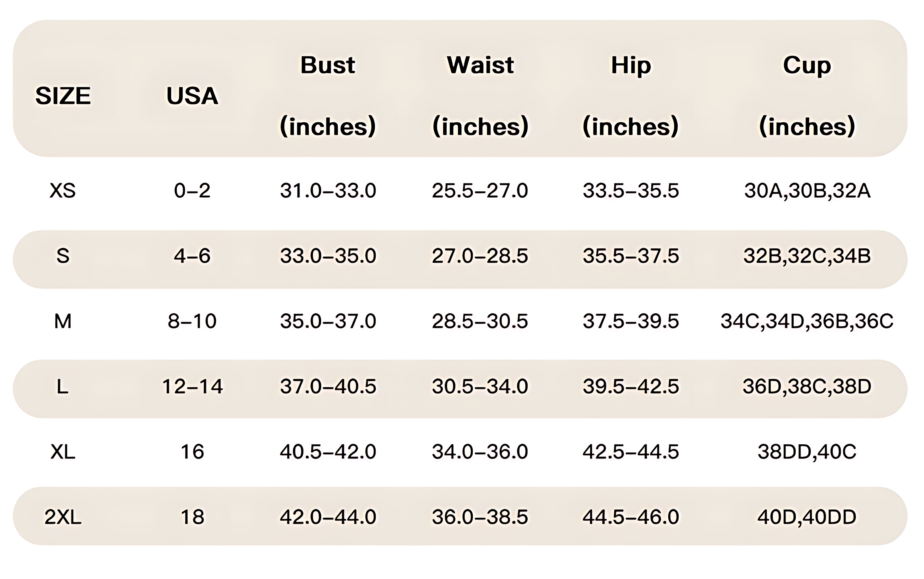Click the USA column header
924x579 pixels.
tap(192, 96)
